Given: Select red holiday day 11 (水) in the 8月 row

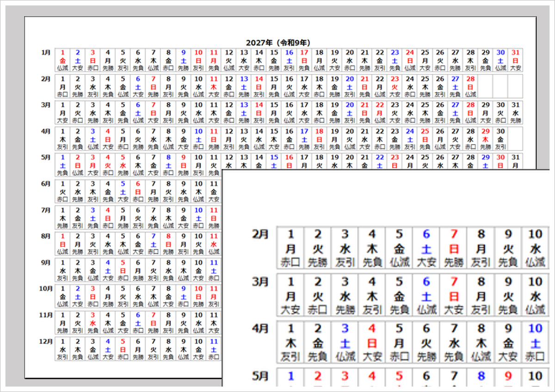Looking at the screenshot, I should click(x=213, y=243).
